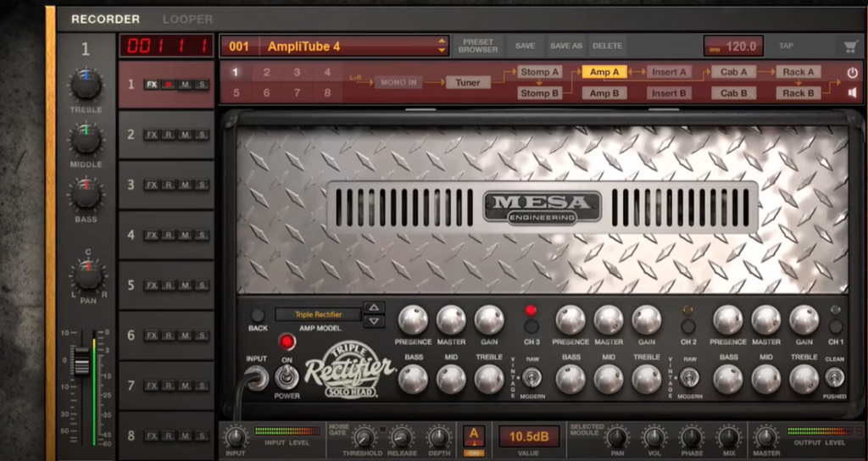Viewport: 868px width, 461px height.
Task: Click the CH 3 Master knob
Action: tap(451, 319)
